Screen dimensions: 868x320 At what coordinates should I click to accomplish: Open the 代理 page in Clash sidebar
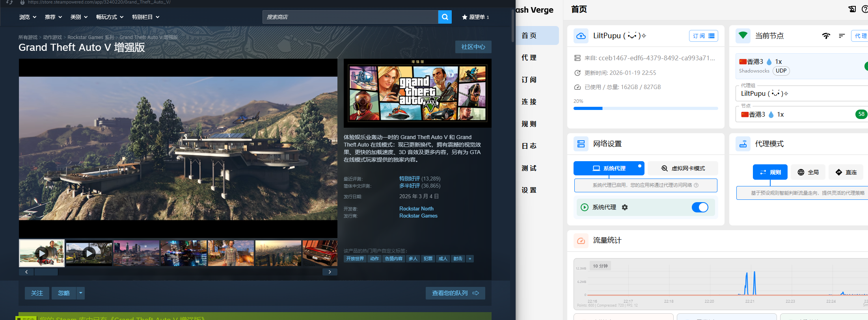[x=529, y=58]
